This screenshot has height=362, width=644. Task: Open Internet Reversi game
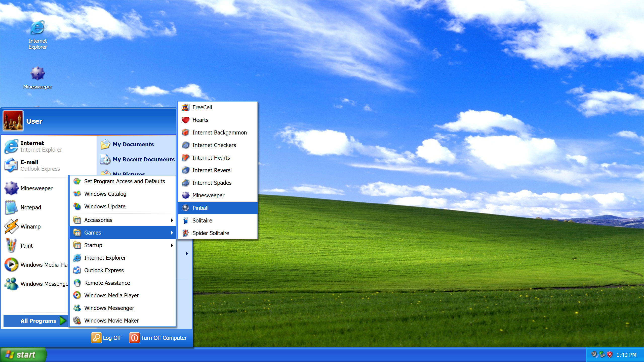(218, 170)
